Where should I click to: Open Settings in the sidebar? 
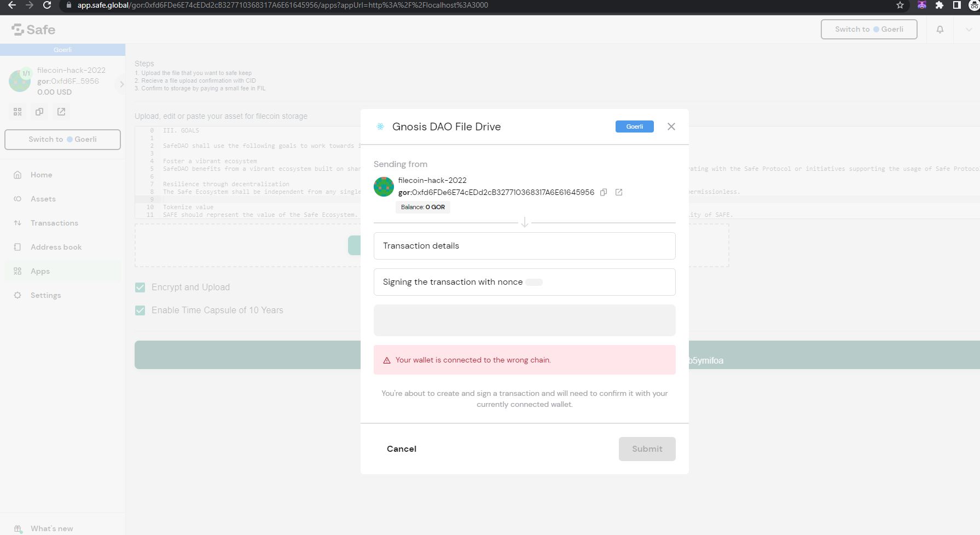click(62, 295)
